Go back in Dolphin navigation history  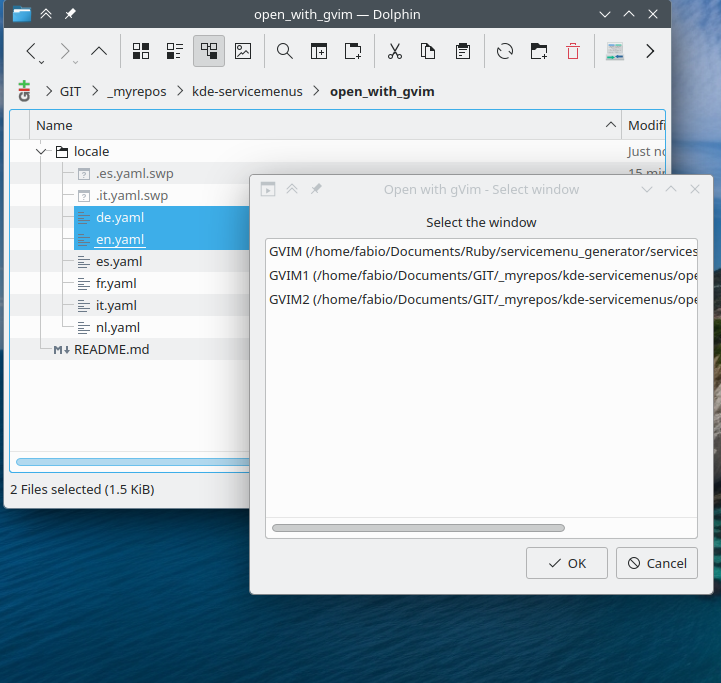click(x=31, y=51)
